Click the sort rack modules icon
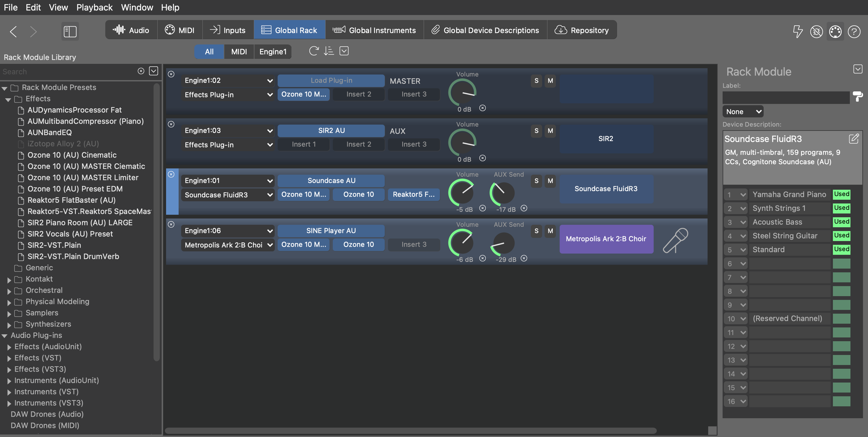This screenshot has width=868, height=437. click(x=329, y=51)
